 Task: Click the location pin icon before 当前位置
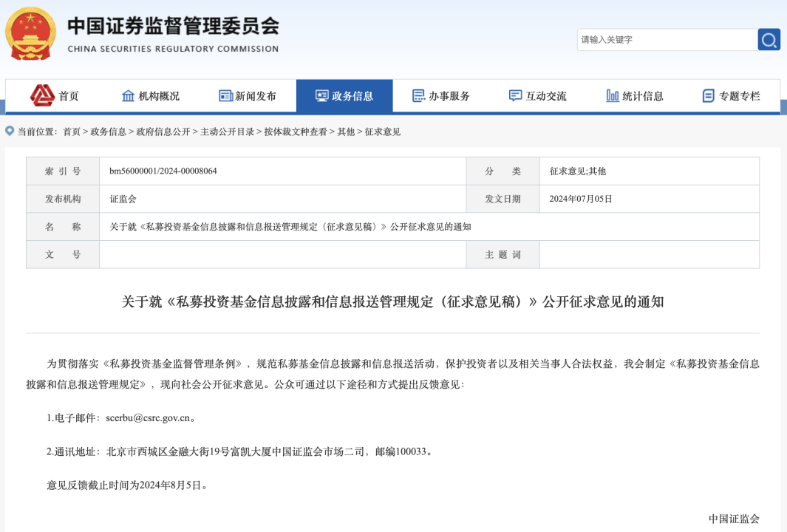tap(10, 131)
